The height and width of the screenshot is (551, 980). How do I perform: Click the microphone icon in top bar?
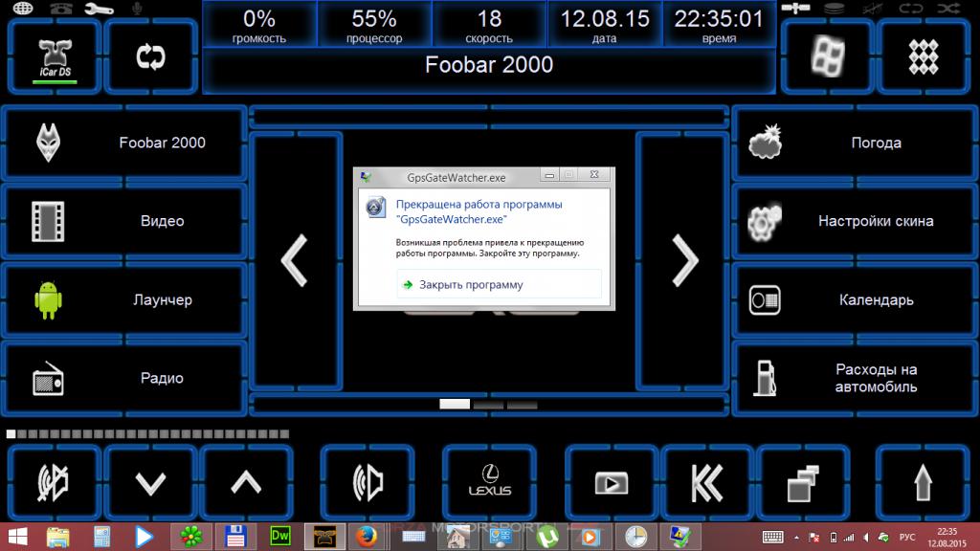point(138,8)
